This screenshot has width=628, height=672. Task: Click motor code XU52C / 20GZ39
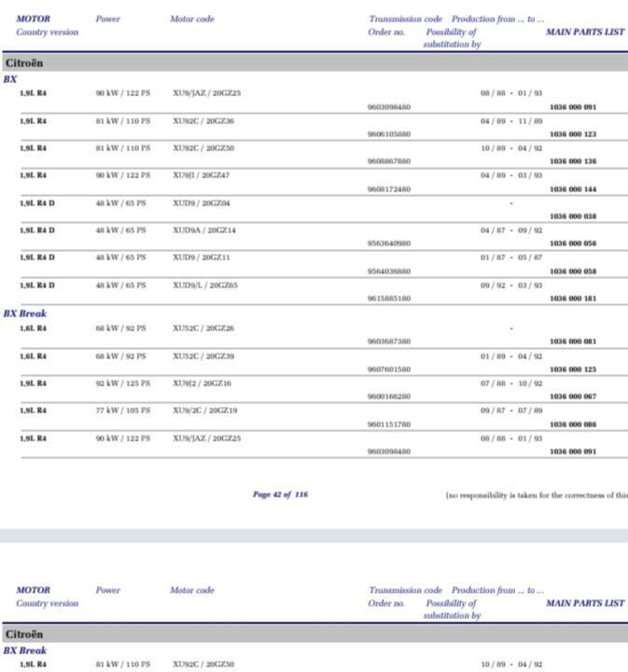[203, 357]
